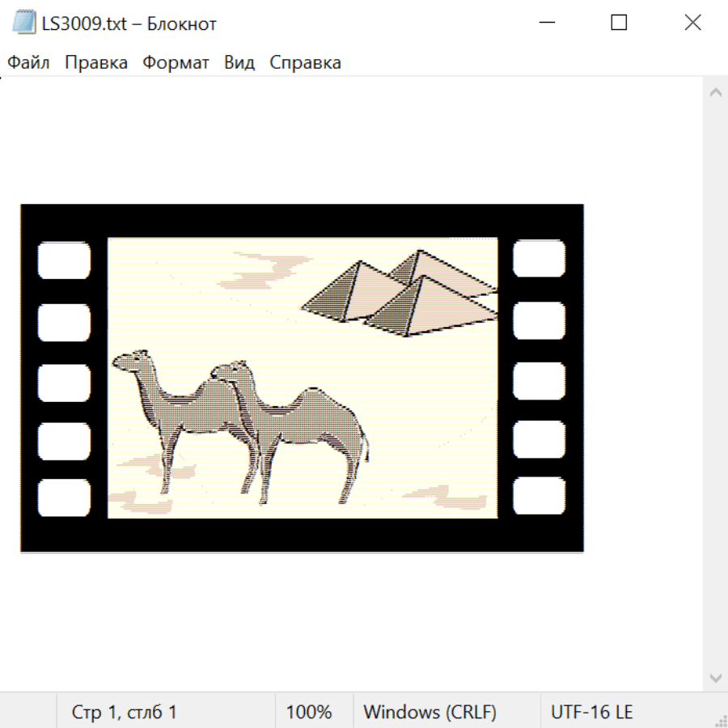Click the pyramids in the picture
Viewport: 728px width, 728px height.
404,291
